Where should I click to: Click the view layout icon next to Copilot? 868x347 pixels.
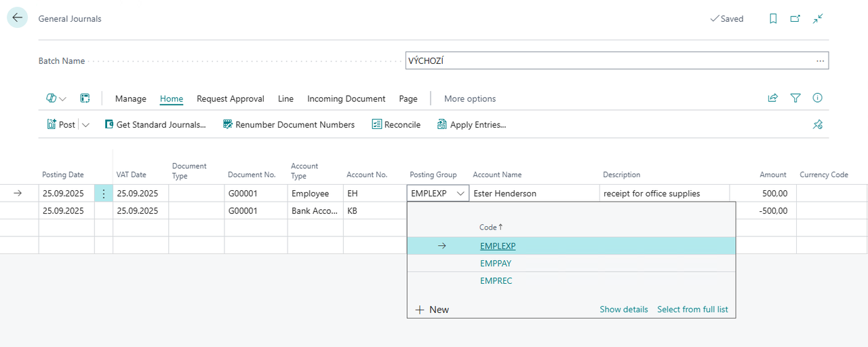pos(85,98)
